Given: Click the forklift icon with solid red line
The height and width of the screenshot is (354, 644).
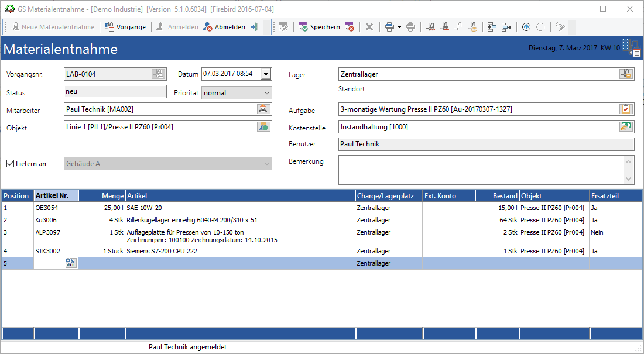Looking at the screenshot, I should [444, 27].
